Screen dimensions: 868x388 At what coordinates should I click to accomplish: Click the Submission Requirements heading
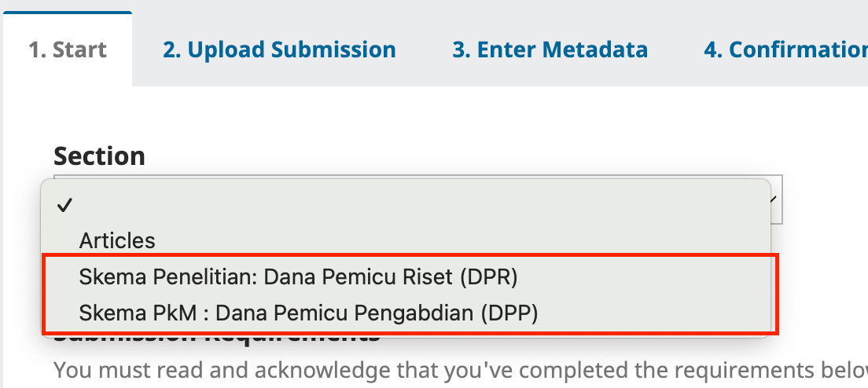click(216, 339)
